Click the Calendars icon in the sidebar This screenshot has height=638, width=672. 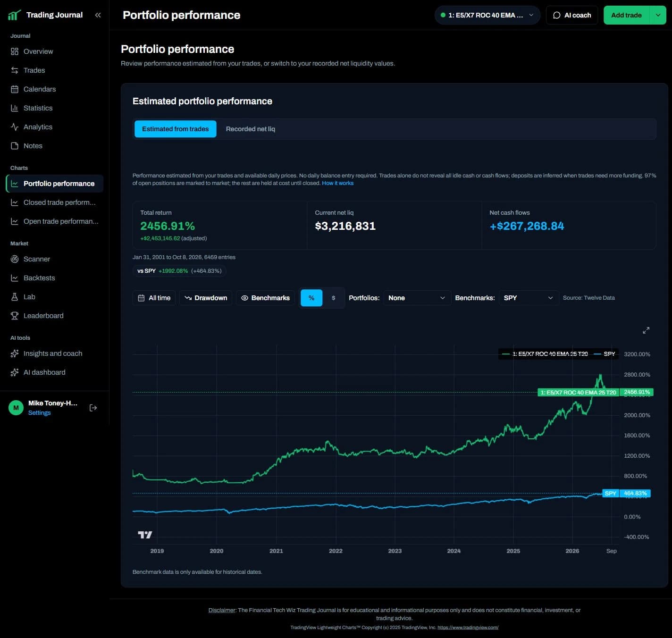tap(15, 89)
